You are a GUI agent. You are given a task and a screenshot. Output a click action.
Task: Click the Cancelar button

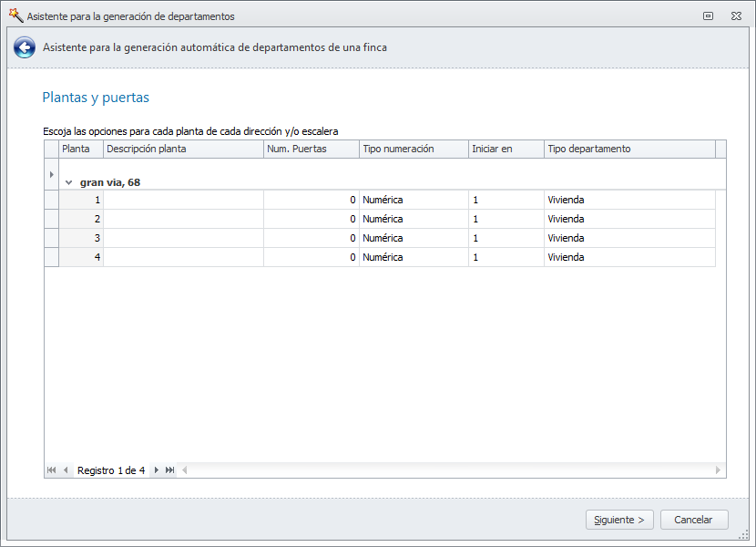tap(694, 520)
